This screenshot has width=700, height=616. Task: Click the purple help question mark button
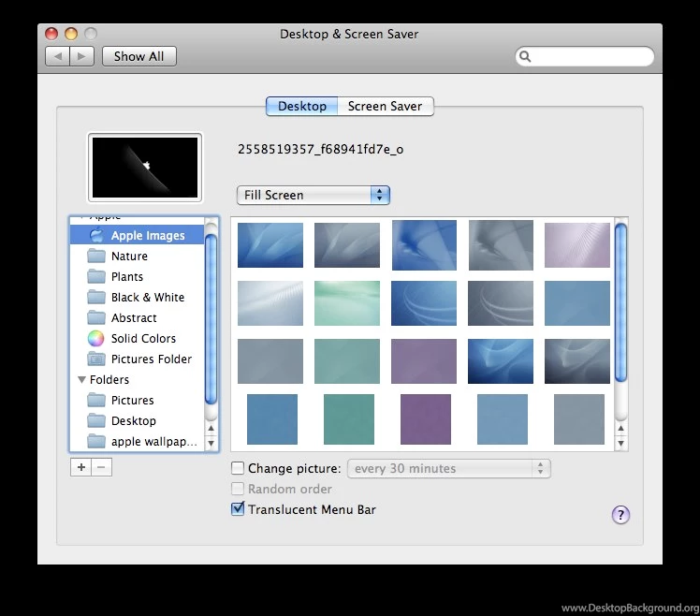[620, 514]
